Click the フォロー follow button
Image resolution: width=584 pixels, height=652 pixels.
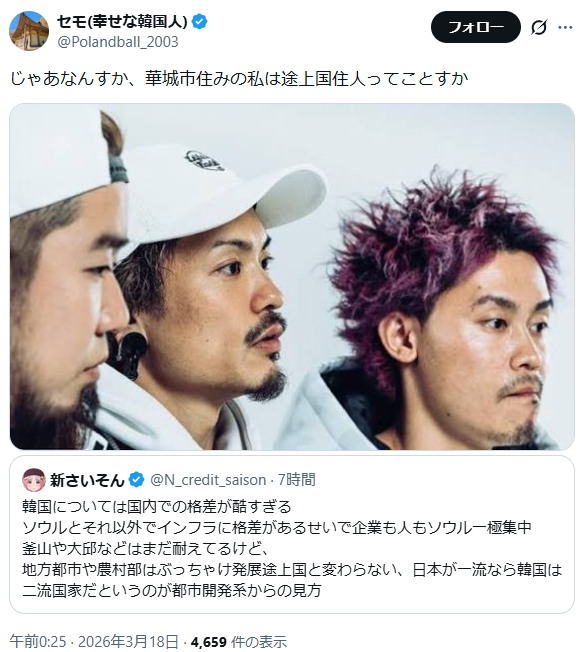coord(475,27)
